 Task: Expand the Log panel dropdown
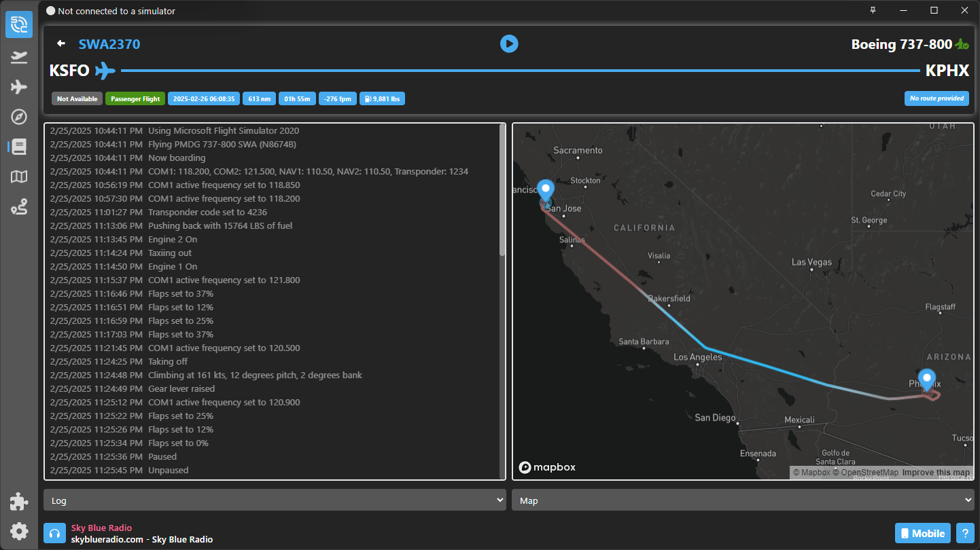pyautogui.click(x=275, y=500)
